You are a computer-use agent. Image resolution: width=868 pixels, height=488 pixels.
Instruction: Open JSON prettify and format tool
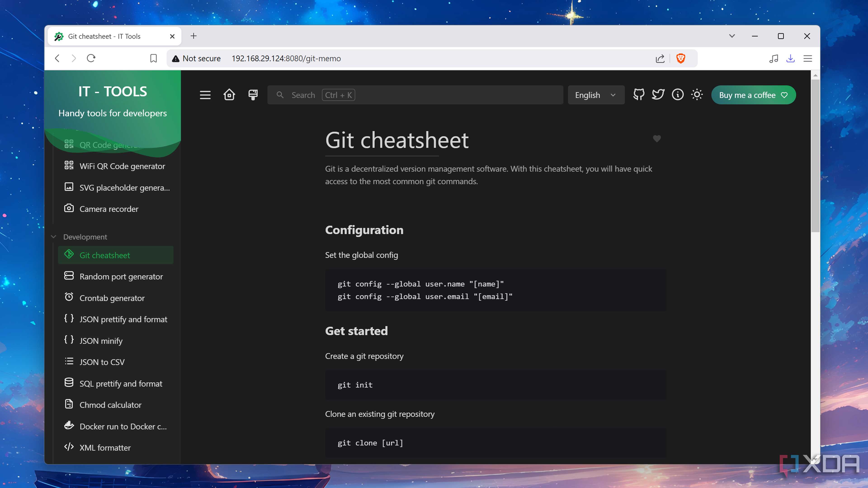(x=116, y=319)
